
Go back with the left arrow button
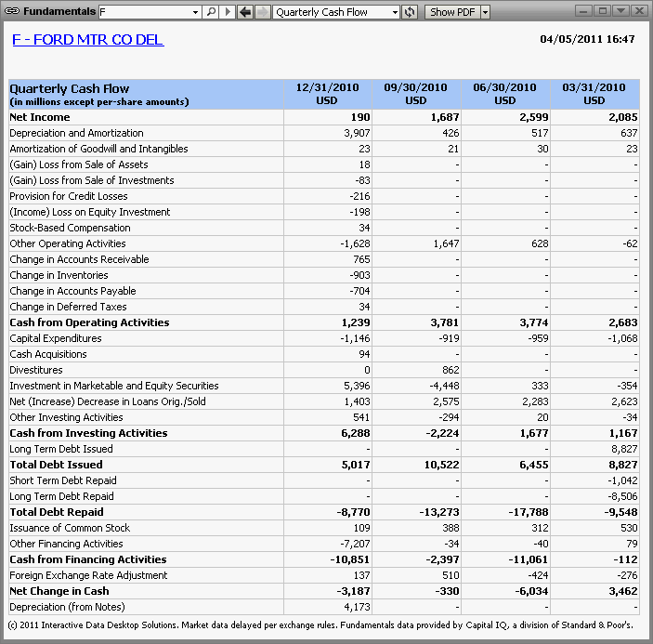245,12
